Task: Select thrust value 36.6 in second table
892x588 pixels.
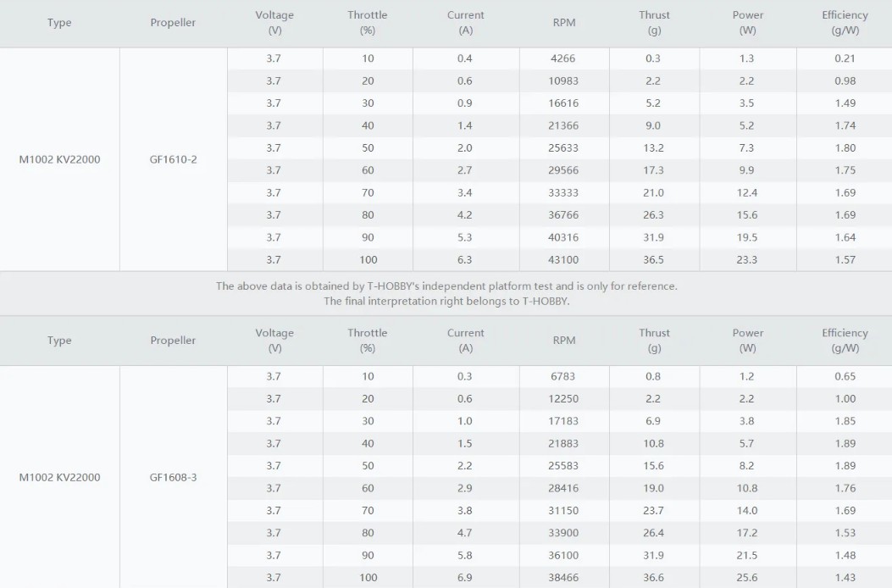Action: coord(653,577)
